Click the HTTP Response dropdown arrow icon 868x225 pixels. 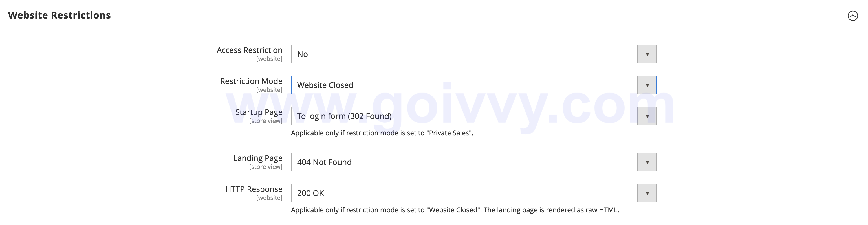[647, 193]
